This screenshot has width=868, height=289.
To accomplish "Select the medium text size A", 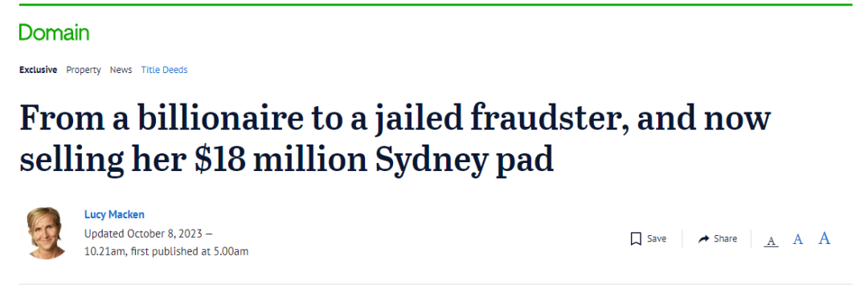I will 798,239.
